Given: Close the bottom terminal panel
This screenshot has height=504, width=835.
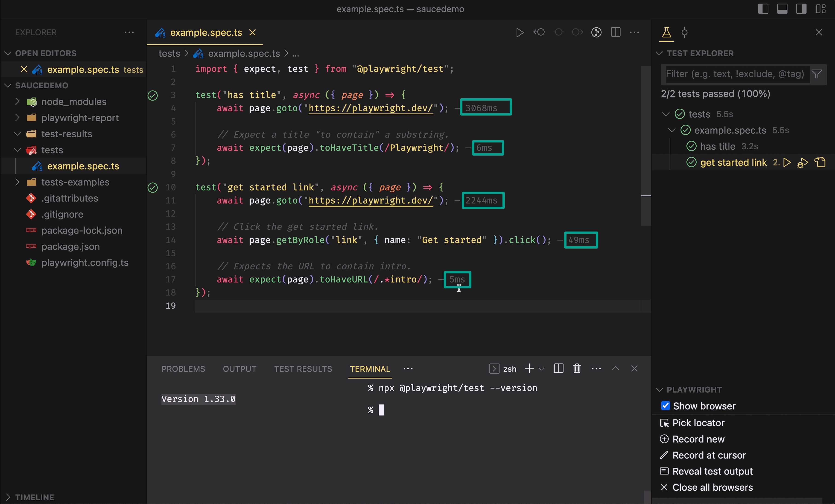Looking at the screenshot, I should [634, 368].
